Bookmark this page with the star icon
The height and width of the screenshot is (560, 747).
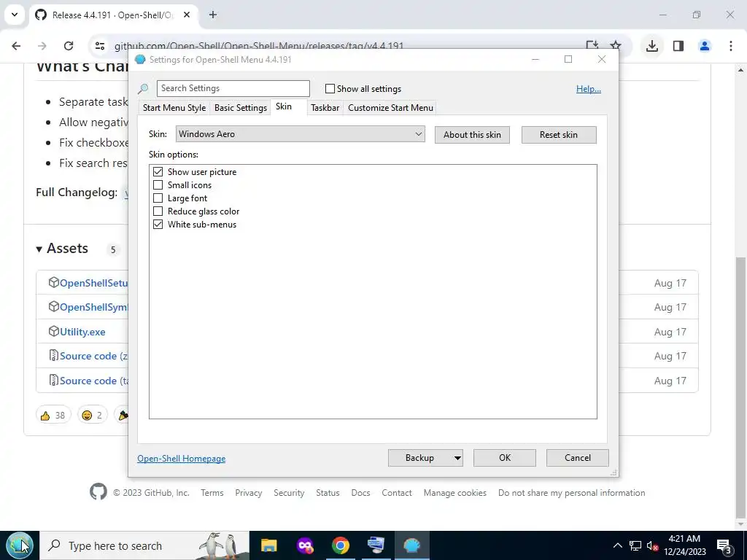coord(616,46)
